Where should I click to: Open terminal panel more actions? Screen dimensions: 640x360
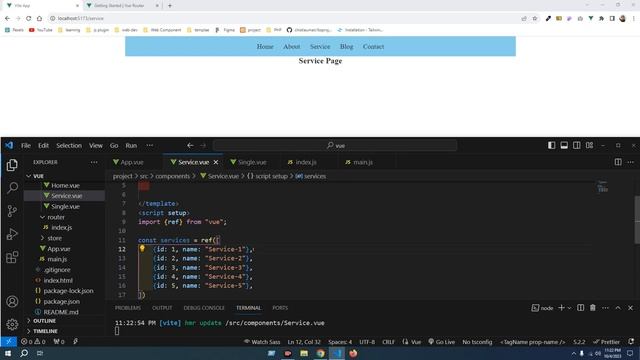(605, 308)
